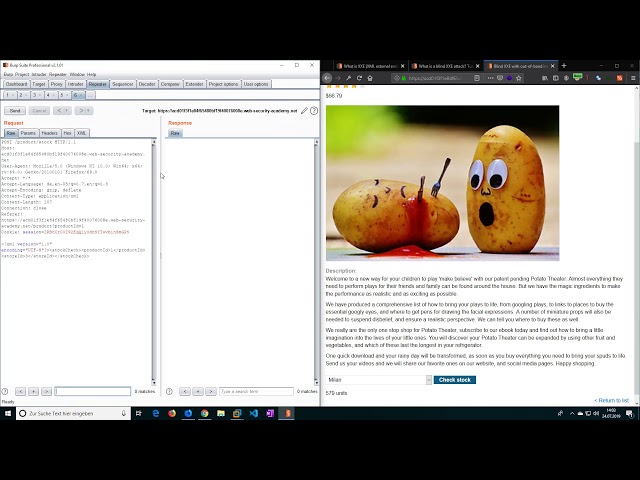Show hidden icons in the system tray
This screenshot has height=480, width=640.
point(572,413)
